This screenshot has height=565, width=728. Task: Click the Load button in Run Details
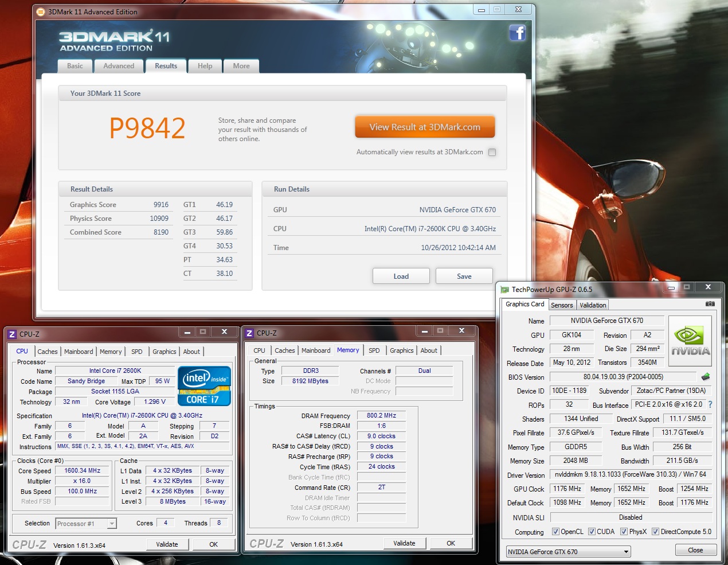pos(401,276)
